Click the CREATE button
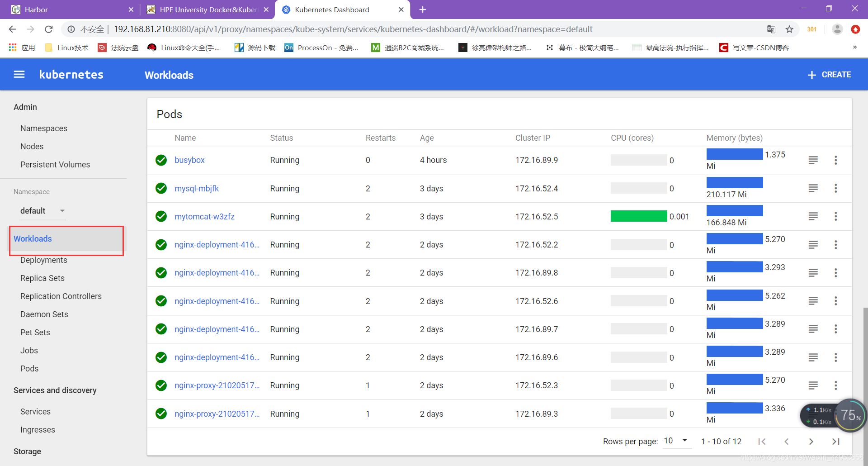868x466 pixels. [x=830, y=75]
